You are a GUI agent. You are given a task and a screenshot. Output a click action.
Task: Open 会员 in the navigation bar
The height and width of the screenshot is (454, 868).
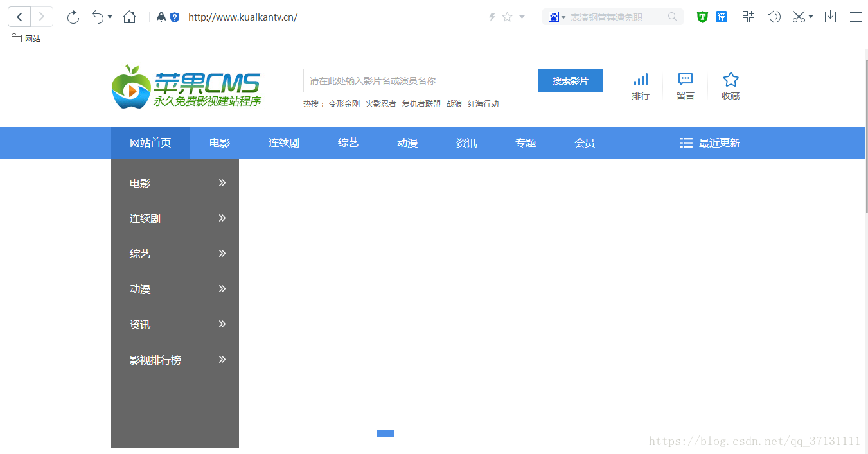[x=585, y=143]
